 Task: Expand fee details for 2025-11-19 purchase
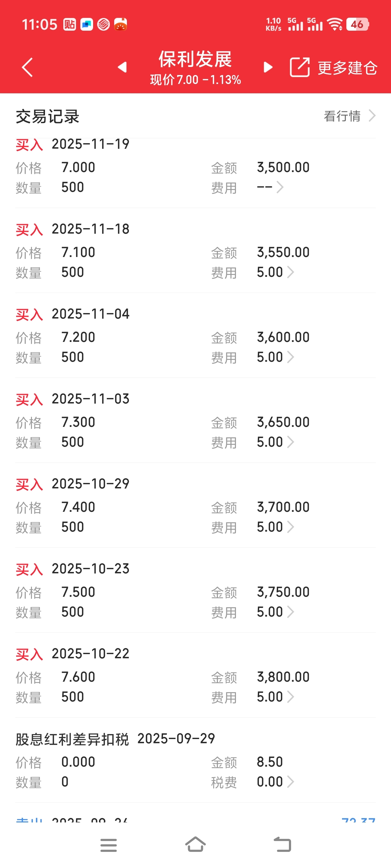[x=280, y=187]
